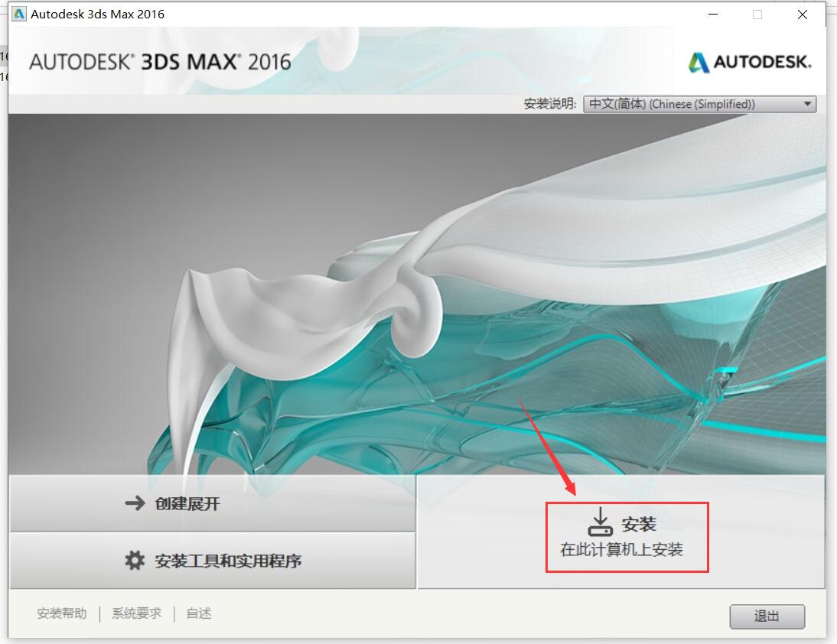
Task: Click the AUTODESK 3DS MAX 2016 banner title
Action: point(160,62)
